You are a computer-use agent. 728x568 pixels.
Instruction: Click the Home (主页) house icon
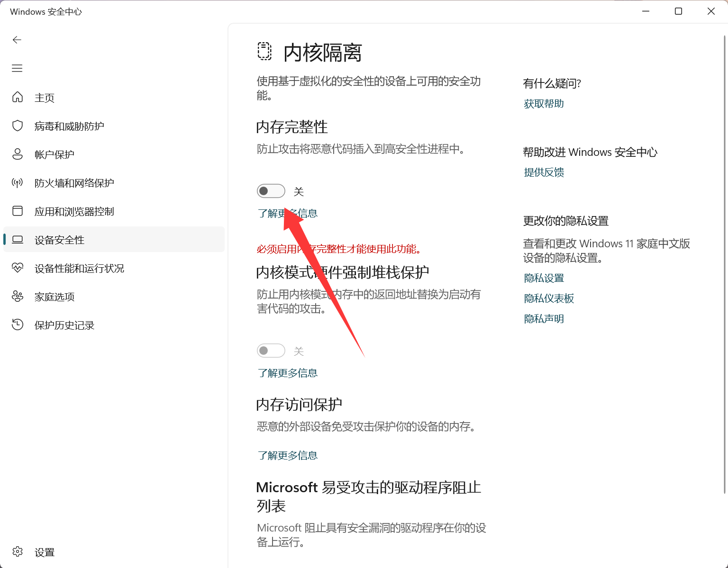click(x=18, y=97)
